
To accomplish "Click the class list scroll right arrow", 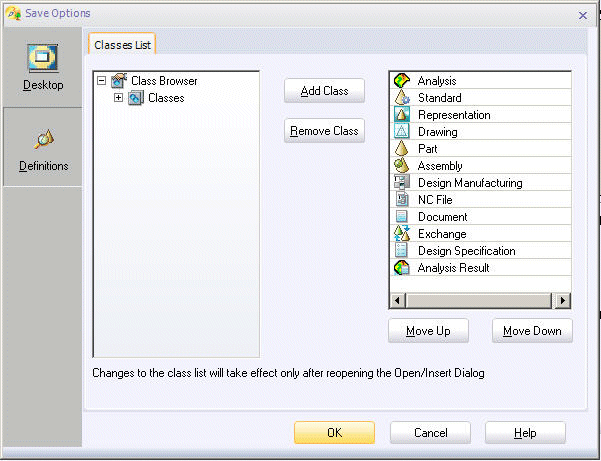I will (562, 300).
